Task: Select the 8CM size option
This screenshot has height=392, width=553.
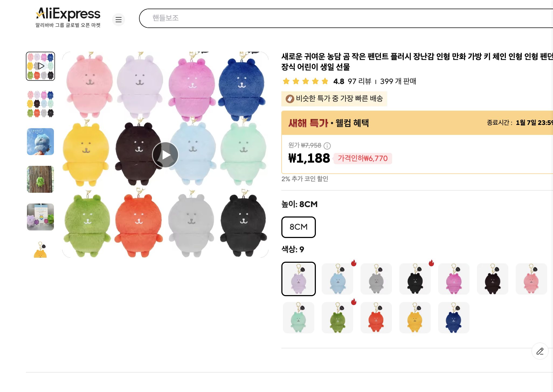Action: [x=298, y=227]
